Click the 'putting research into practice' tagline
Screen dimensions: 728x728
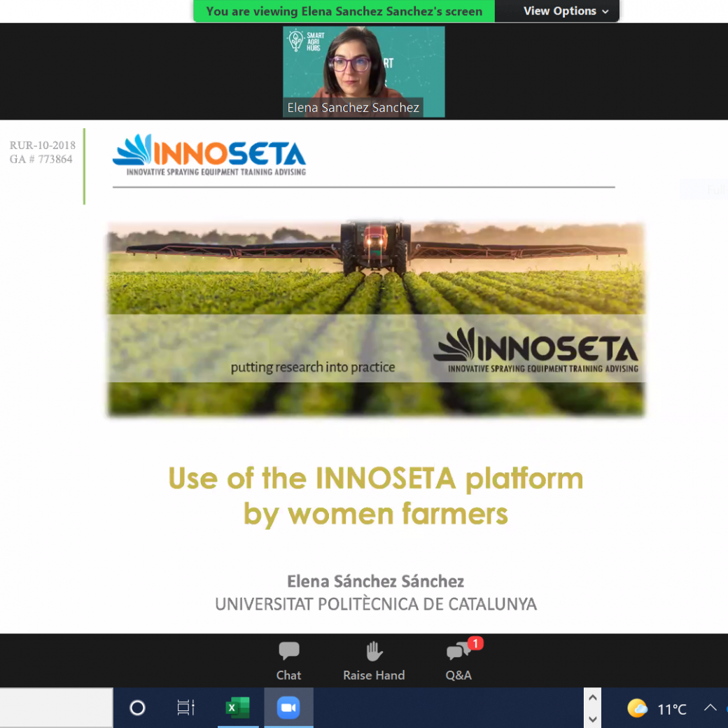312,367
